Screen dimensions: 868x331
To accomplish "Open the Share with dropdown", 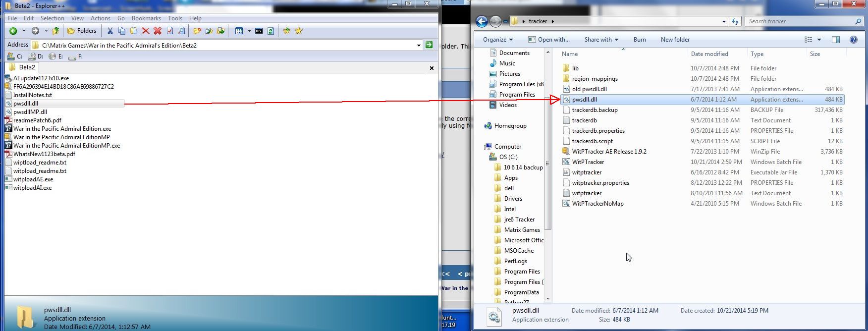I will [601, 40].
